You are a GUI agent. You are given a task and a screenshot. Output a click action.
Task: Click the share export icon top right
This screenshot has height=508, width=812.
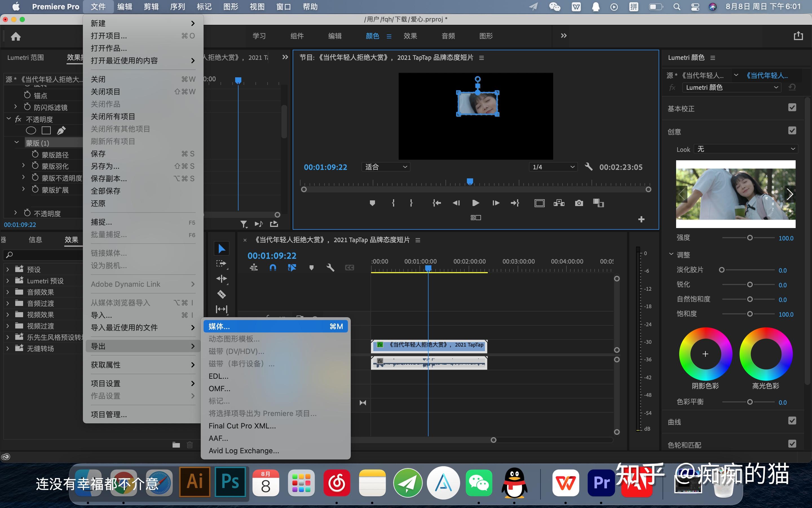(798, 36)
